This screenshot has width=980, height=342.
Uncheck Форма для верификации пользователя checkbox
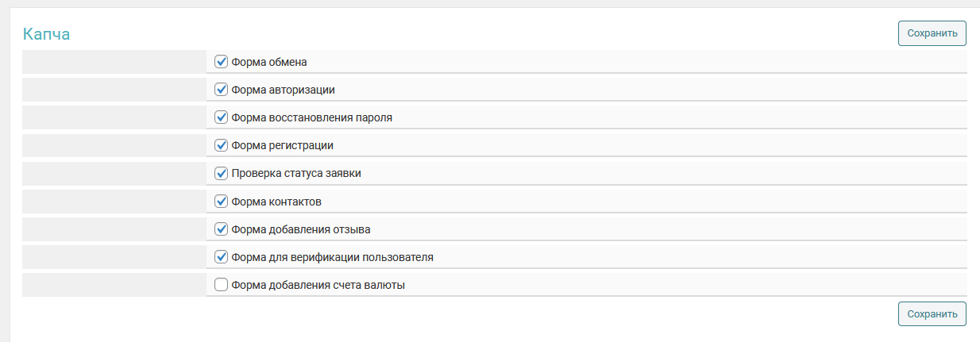(222, 257)
